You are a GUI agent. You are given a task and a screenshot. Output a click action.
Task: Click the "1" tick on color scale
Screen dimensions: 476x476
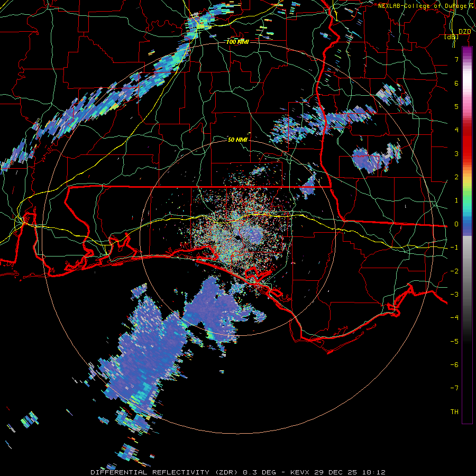coord(456,200)
